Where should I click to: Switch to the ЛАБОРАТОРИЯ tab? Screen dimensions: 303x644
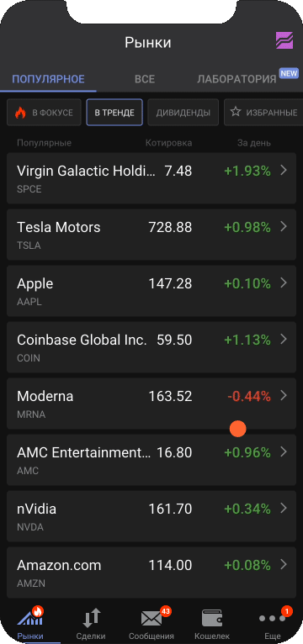(x=237, y=79)
